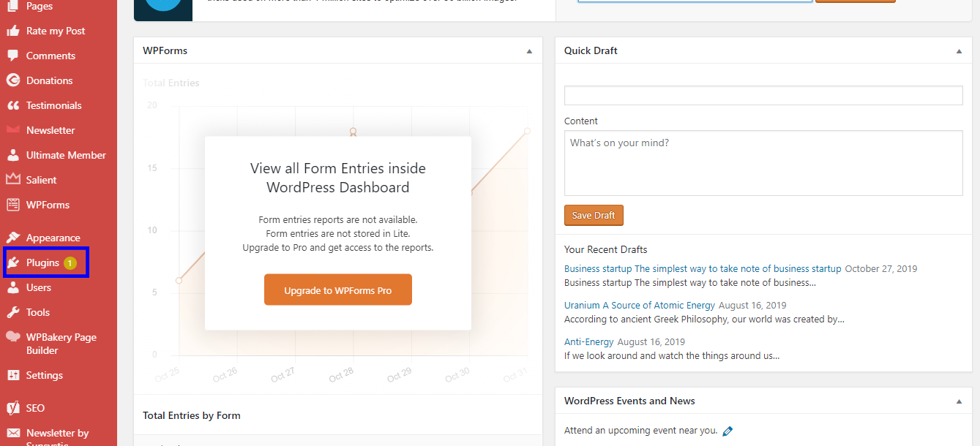Click the Quick Draft widget title
This screenshot has width=980, height=446.
591,50
